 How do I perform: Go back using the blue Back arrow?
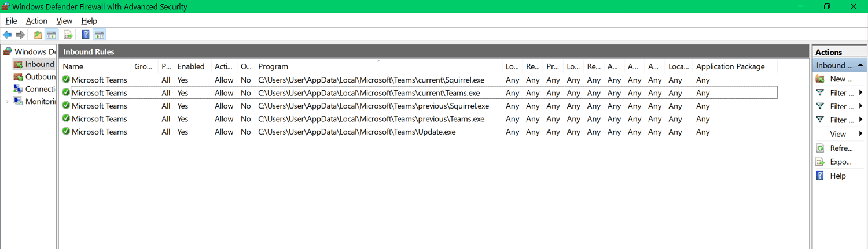8,35
